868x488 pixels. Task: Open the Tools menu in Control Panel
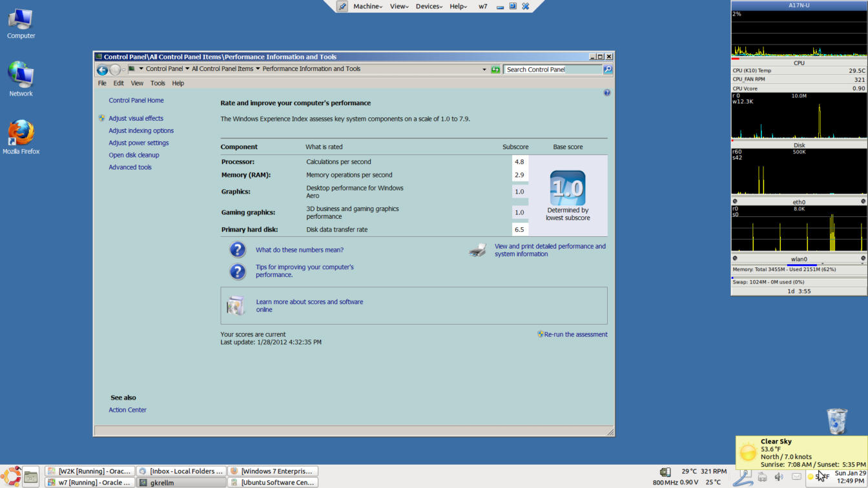pyautogui.click(x=158, y=83)
